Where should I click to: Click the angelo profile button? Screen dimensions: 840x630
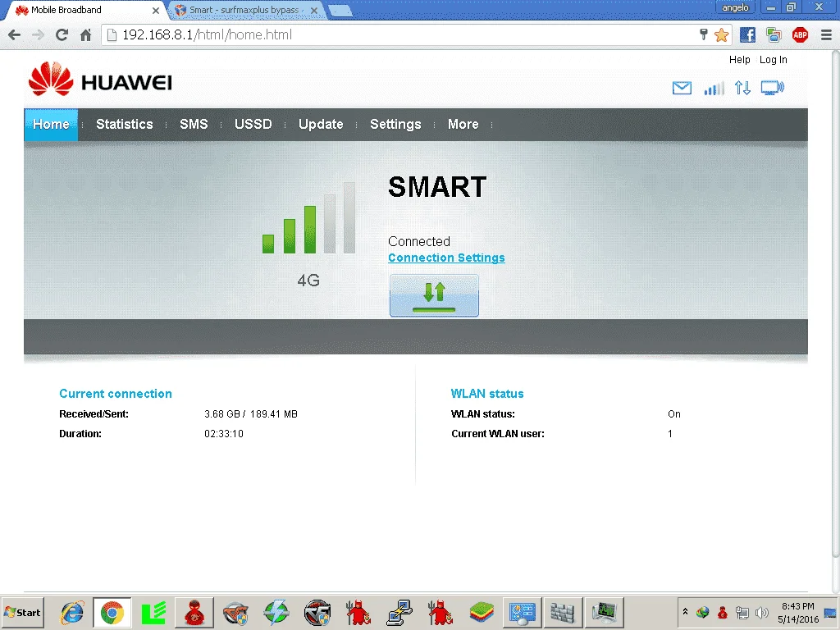coord(735,7)
